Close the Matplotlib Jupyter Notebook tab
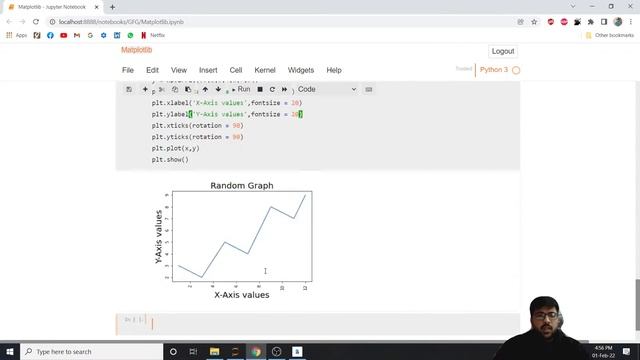The width and height of the screenshot is (640, 360). click(97, 7)
